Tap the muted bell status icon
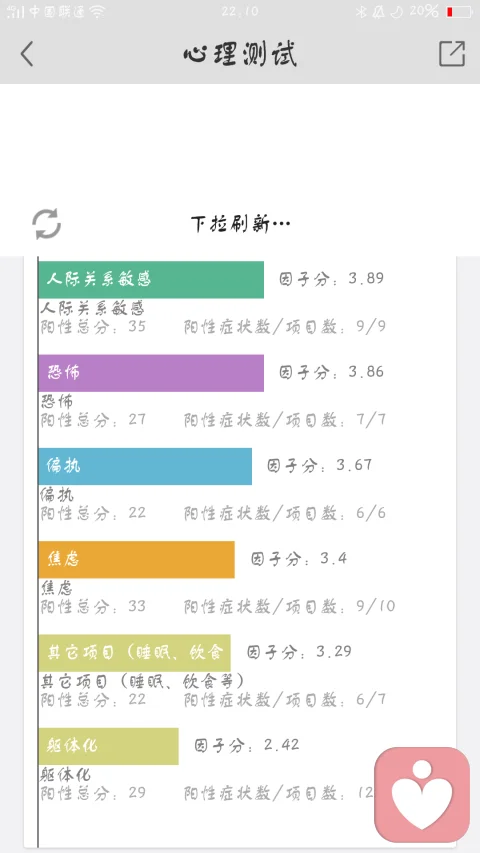This screenshot has width=480, height=853. click(378, 11)
